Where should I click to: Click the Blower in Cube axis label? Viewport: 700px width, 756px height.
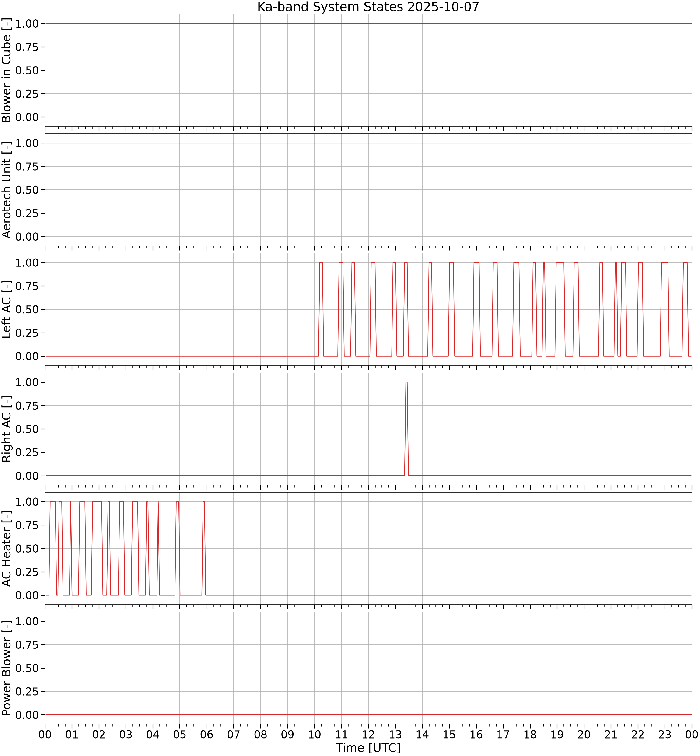point(7,70)
